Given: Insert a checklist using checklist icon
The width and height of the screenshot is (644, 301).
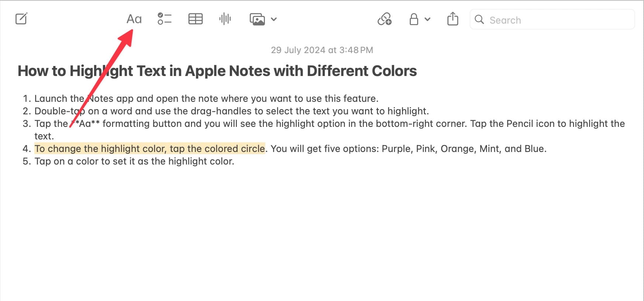Looking at the screenshot, I should pos(164,19).
